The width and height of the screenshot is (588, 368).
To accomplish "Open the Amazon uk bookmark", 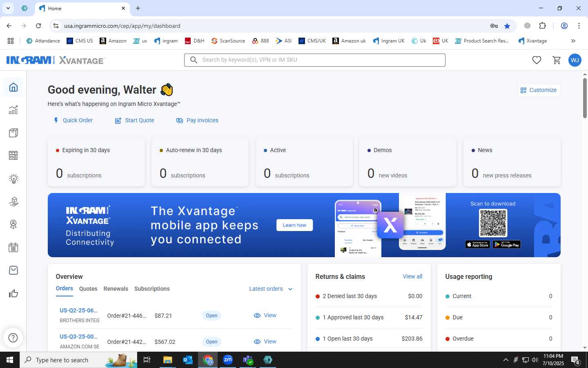I will click(349, 41).
